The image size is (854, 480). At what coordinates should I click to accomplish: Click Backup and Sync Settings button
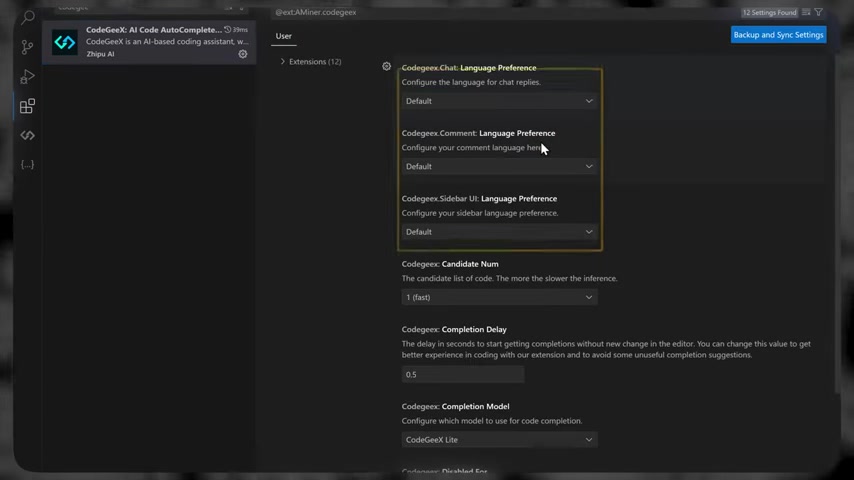click(778, 35)
